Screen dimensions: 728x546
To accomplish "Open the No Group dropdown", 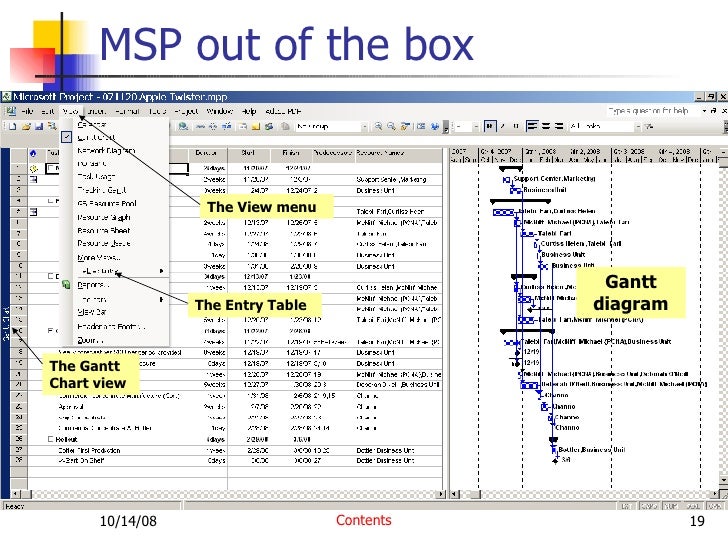I will pyautogui.click(x=364, y=126).
